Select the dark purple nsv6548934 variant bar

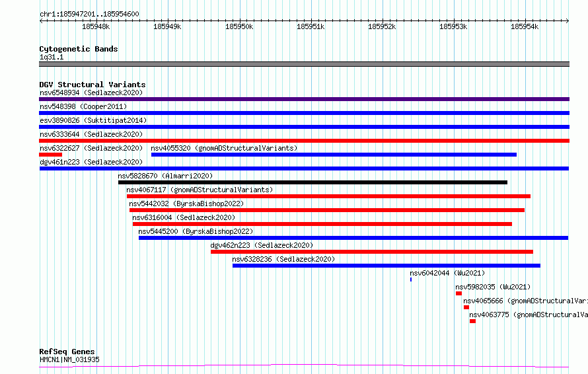coord(304,99)
